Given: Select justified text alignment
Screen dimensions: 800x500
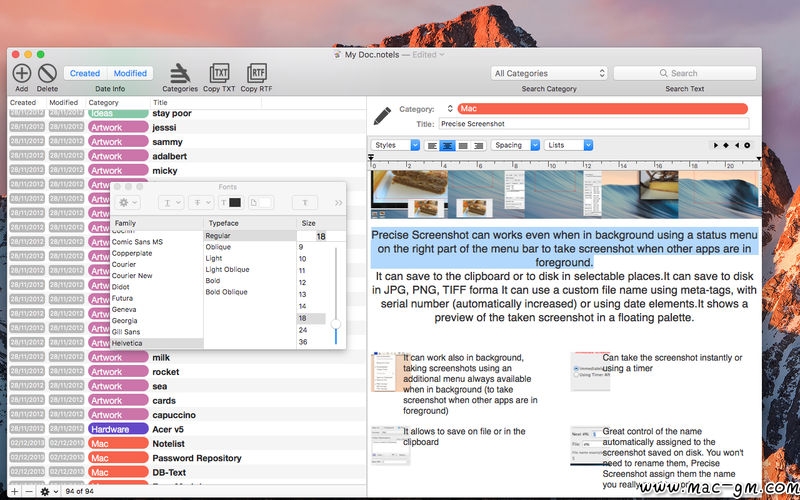Looking at the screenshot, I should point(463,145).
